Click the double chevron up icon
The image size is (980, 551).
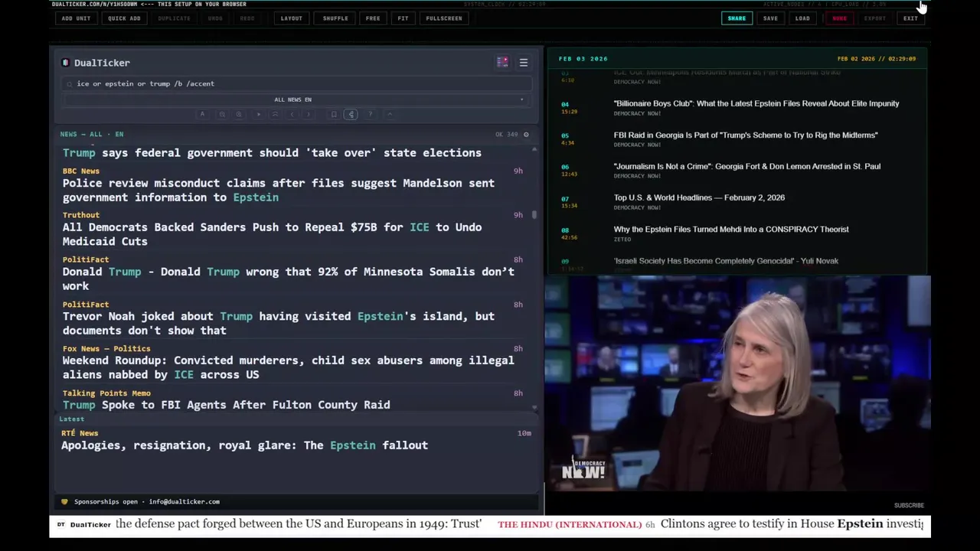pyautogui.click(x=275, y=115)
